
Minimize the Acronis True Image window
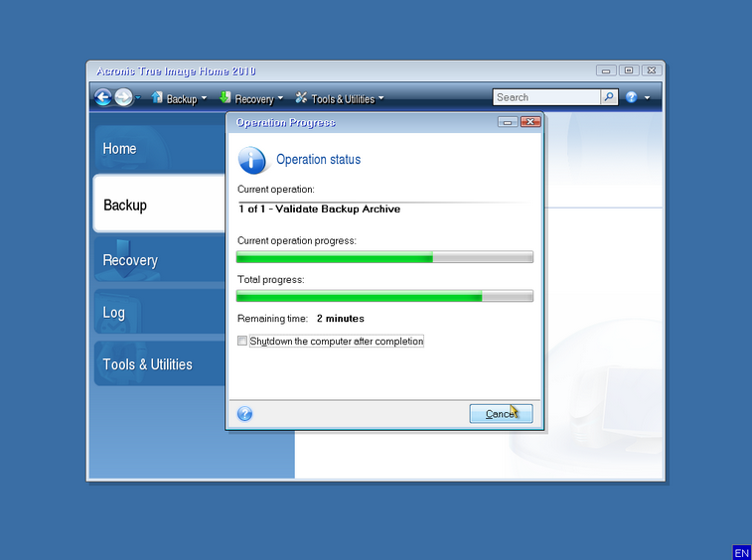(x=606, y=70)
